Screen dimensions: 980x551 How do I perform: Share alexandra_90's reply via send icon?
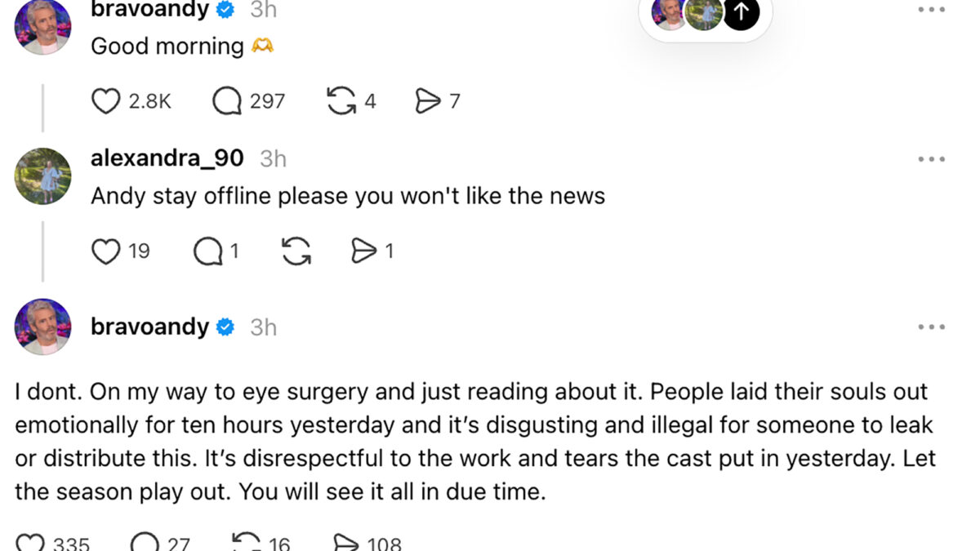[363, 251]
